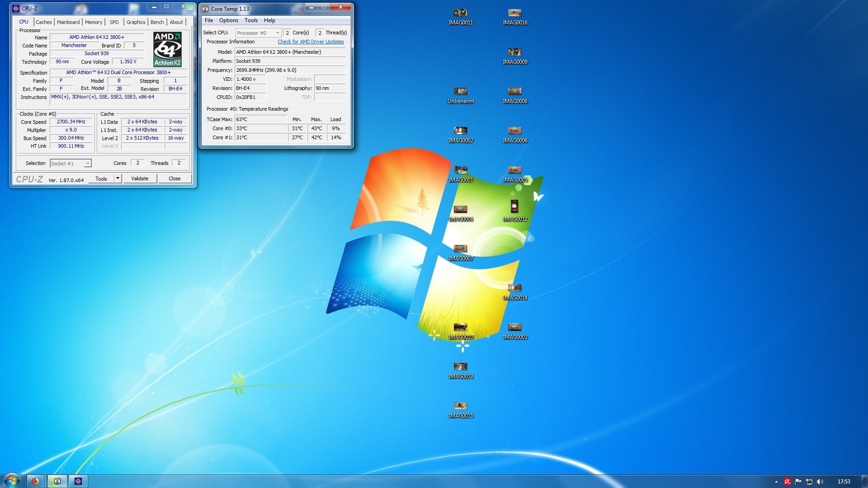Viewport: 868px width, 488px height.
Task: Click the Model field in Core Temp
Action: point(290,52)
